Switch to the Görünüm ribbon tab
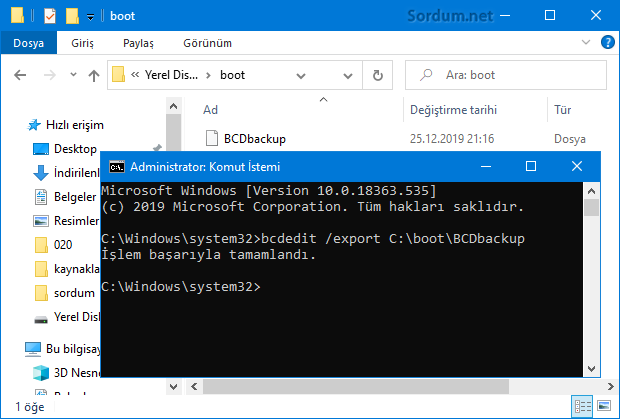Image resolution: width=620 pixels, height=419 pixels. coord(207,43)
